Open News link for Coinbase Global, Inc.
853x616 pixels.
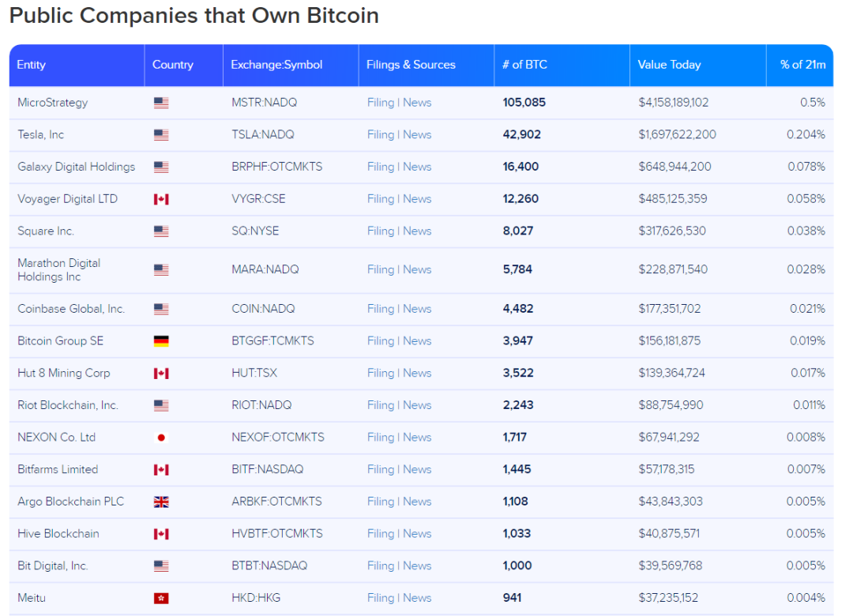417,309
